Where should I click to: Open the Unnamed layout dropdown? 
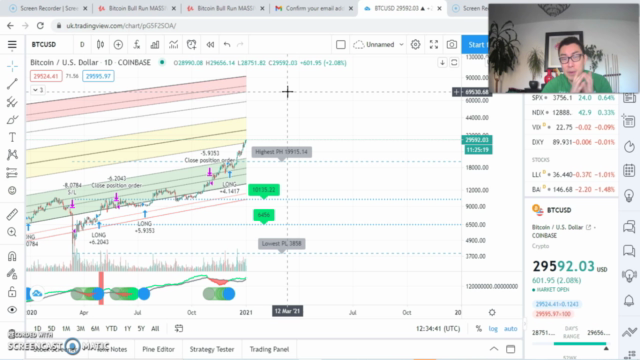378,44
